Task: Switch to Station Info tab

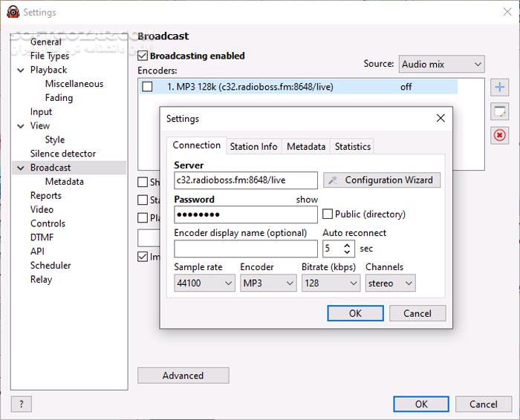Action: (x=254, y=146)
